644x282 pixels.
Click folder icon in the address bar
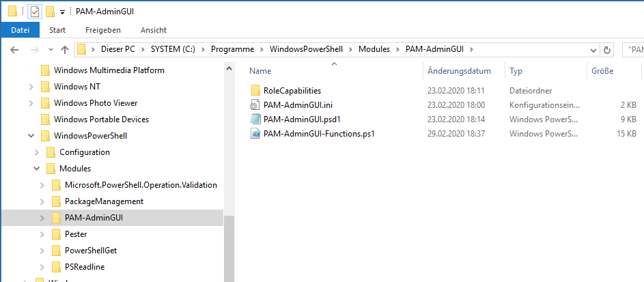pyautogui.click(x=82, y=50)
